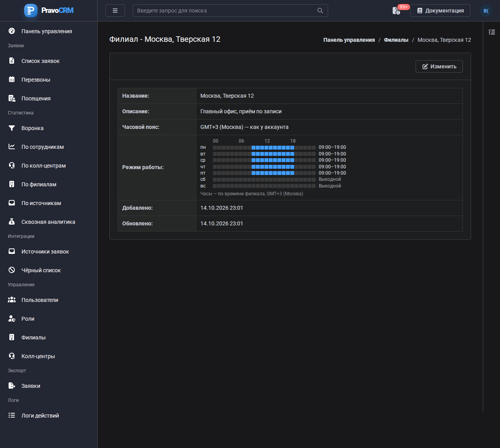Click the magnifier icon in the search bar
Image resolution: width=500 pixels, height=448 pixels.
pos(320,11)
